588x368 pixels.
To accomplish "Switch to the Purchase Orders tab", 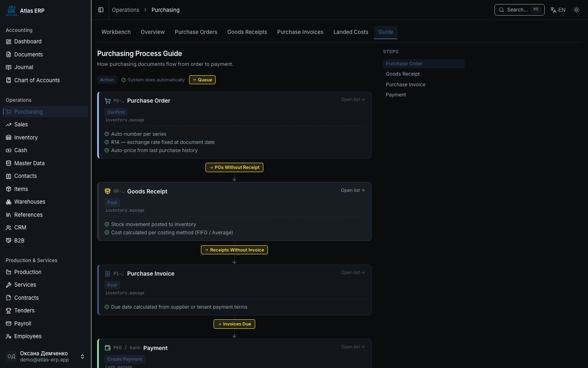I will [x=196, y=32].
